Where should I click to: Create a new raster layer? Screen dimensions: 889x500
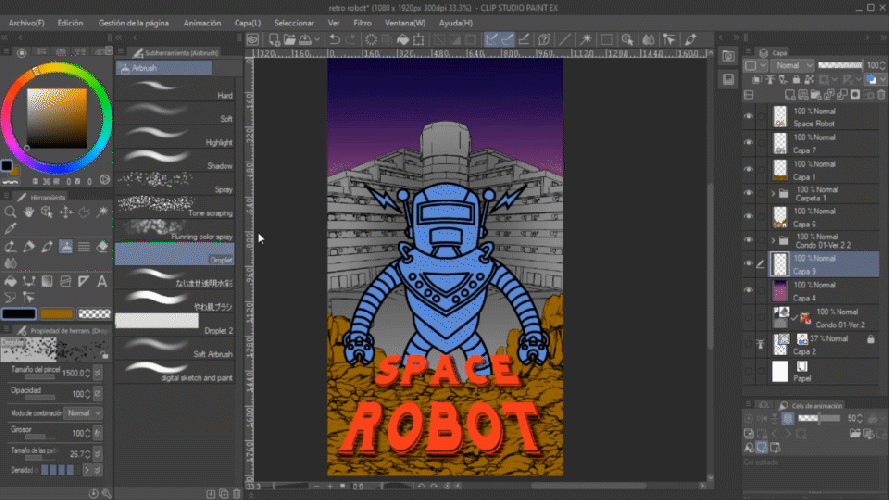click(x=790, y=95)
